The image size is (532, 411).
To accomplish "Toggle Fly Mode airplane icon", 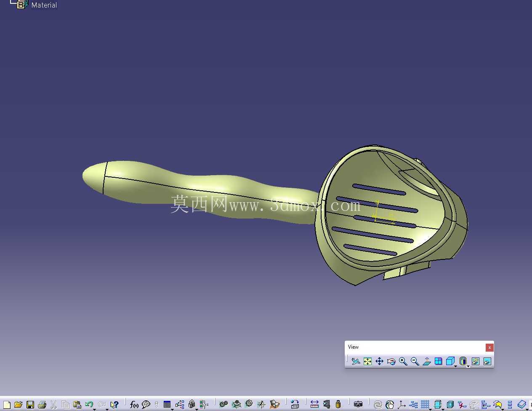I will pyautogui.click(x=356, y=361).
